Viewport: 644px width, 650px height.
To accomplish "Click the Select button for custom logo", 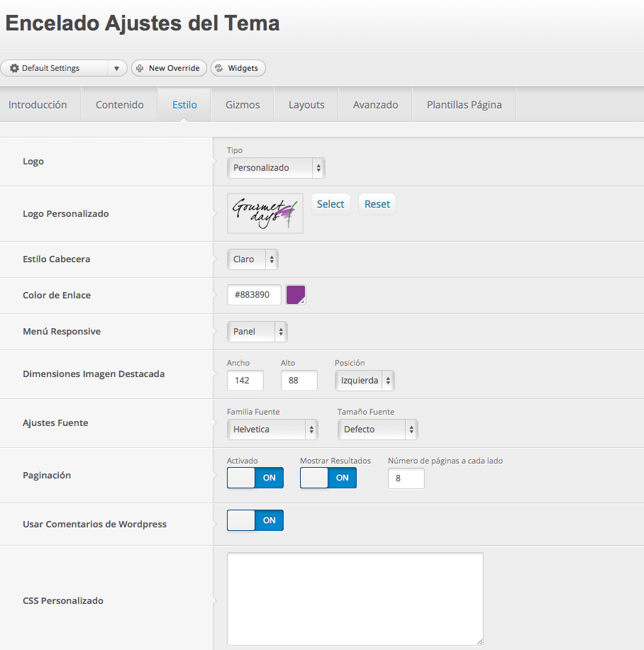I will click(x=331, y=204).
